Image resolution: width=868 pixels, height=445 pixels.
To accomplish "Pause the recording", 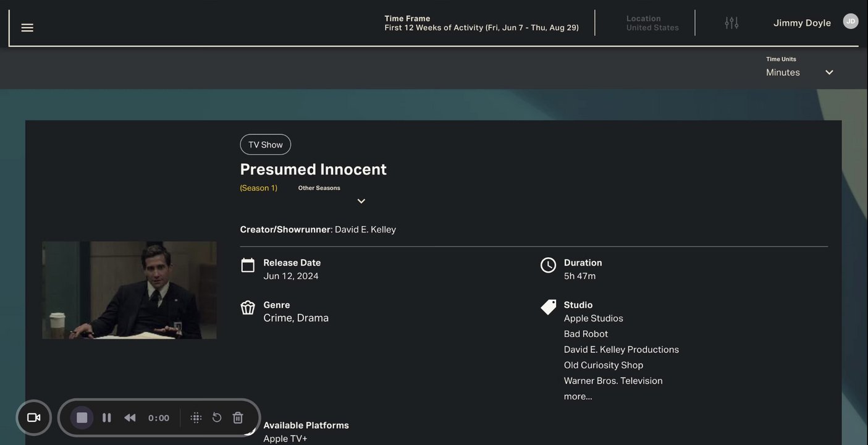I will 106,418.
